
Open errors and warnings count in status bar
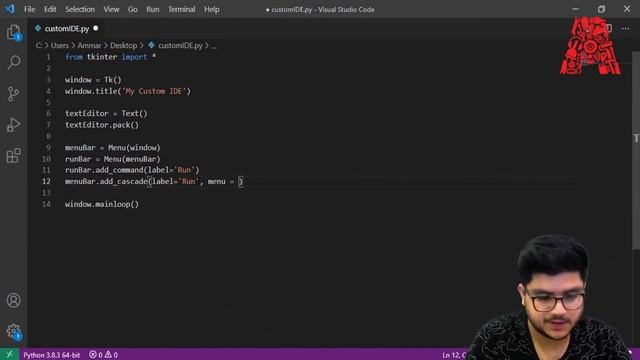click(x=103, y=355)
